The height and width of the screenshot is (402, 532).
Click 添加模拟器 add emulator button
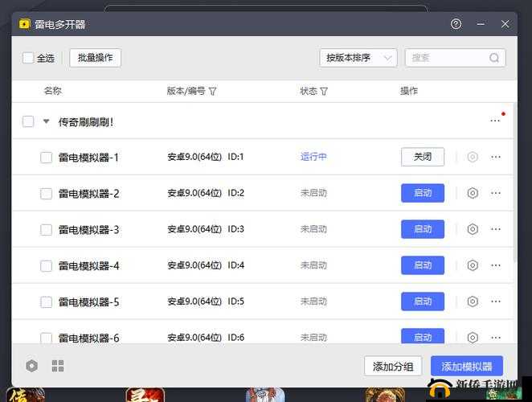click(467, 366)
